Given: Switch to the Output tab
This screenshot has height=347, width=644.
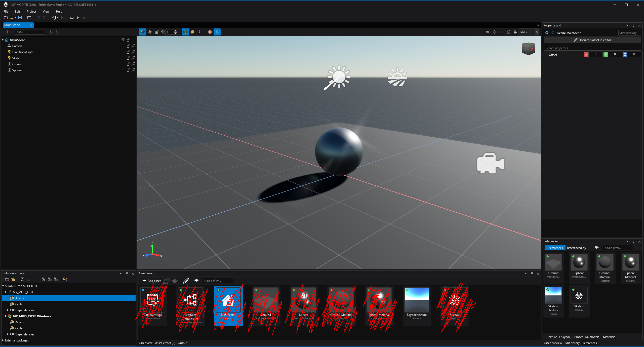Looking at the screenshot, I should click(182, 343).
